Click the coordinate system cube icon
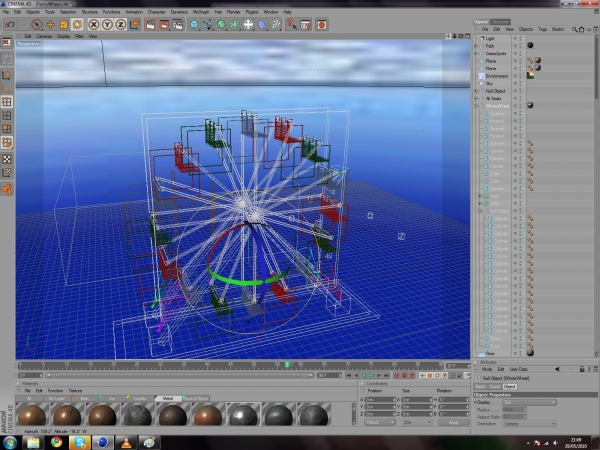This screenshot has width=600, height=450. [x=135, y=25]
